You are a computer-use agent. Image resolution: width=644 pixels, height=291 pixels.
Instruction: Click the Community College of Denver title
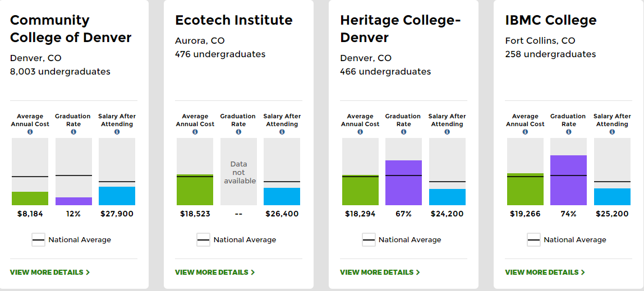(x=71, y=29)
